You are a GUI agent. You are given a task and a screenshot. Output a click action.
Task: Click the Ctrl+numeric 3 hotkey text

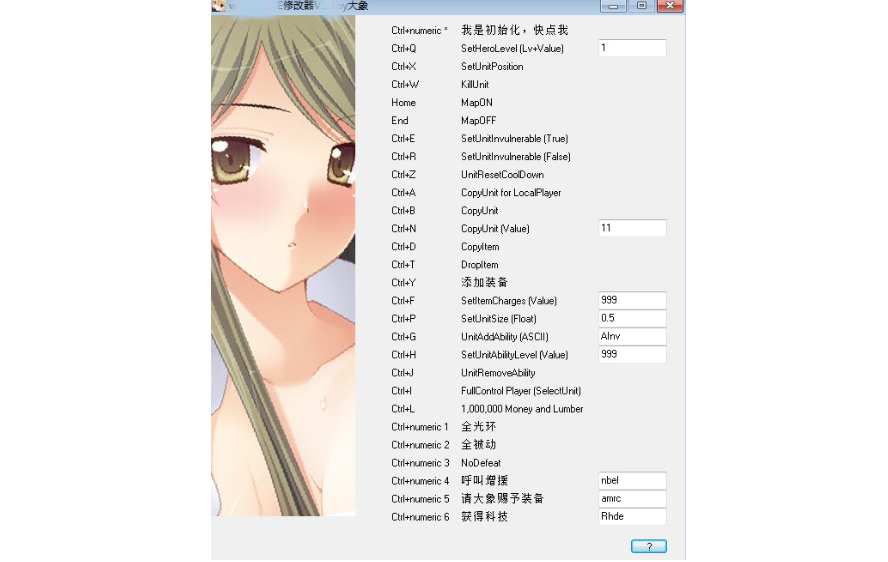[x=420, y=463]
